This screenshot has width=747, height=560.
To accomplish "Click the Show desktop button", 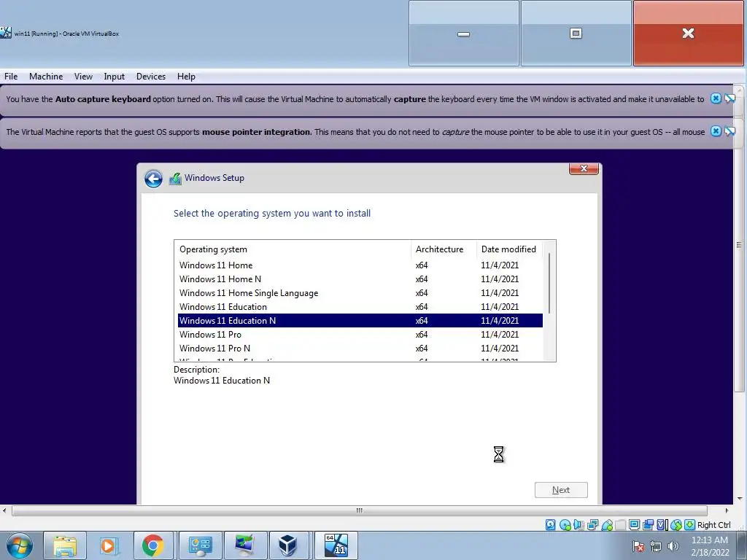I will point(742,545).
